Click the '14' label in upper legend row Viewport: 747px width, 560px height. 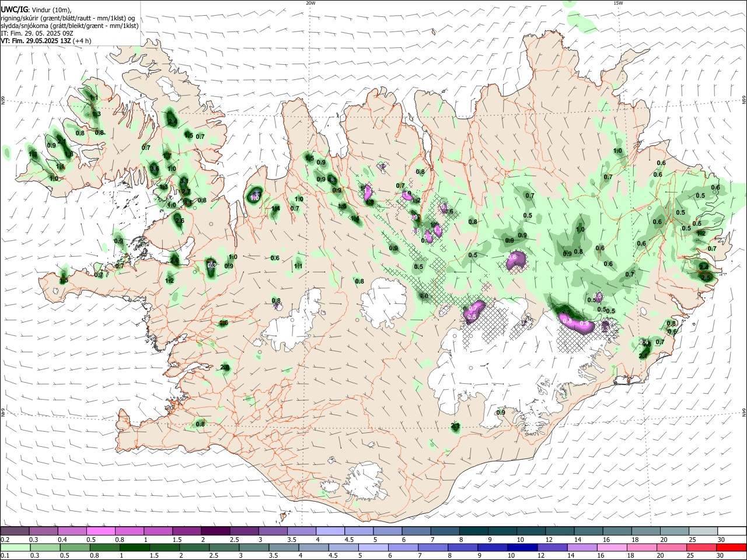pyautogui.click(x=578, y=540)
